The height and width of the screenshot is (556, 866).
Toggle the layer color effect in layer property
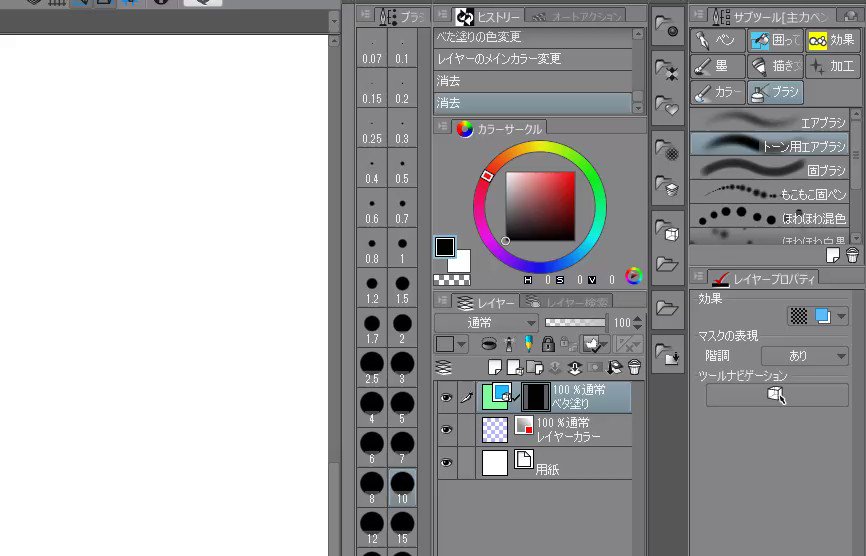pyautogui.click(x=823, y=316)
